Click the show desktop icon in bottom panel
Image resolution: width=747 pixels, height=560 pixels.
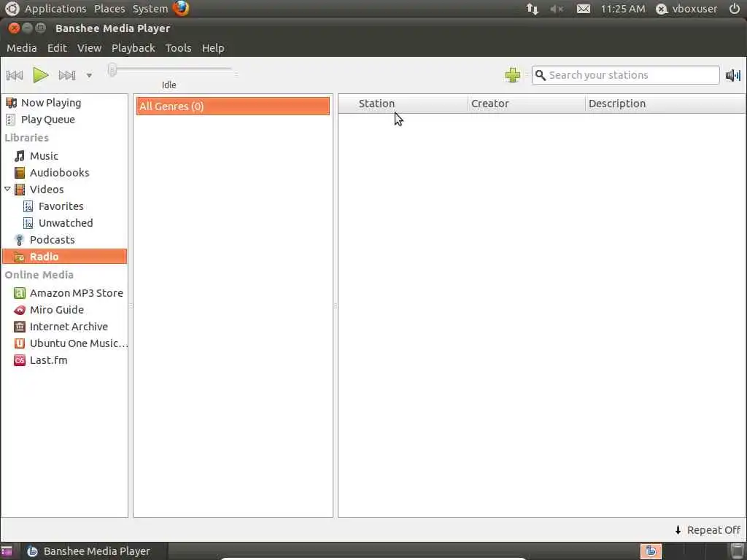point(7,551)
